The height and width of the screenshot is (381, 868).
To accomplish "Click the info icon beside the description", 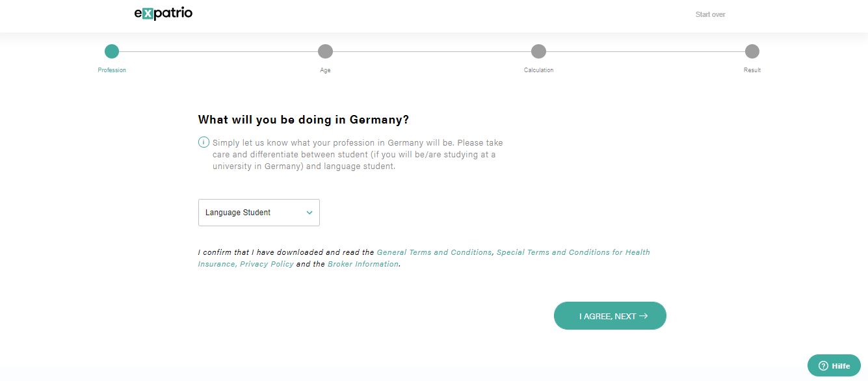I will [204, 142].
